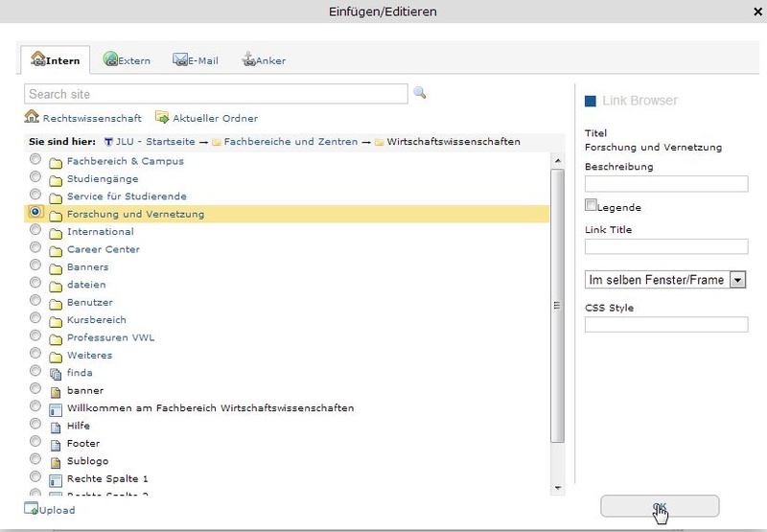Click folder icon beside Benutzer
The image size is (767, 532).
tap(56, 304)
